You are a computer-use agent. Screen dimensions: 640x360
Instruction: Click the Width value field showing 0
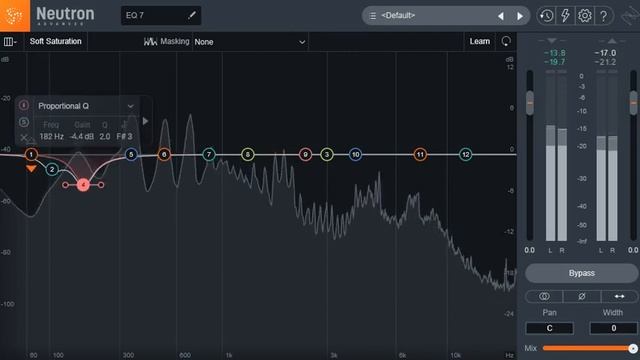pos(613,328)
